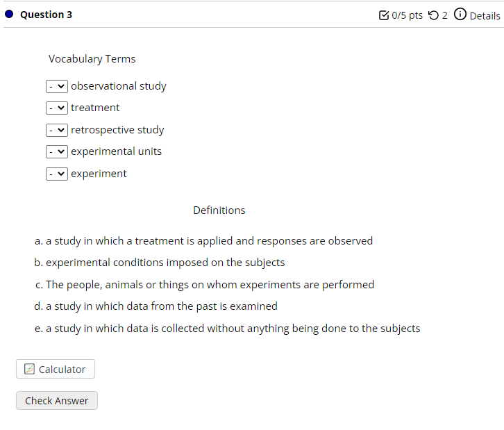Viewport: 504px width, 430px height.
Task: Open the experimental units dropdown
Action: pos(57,151)
